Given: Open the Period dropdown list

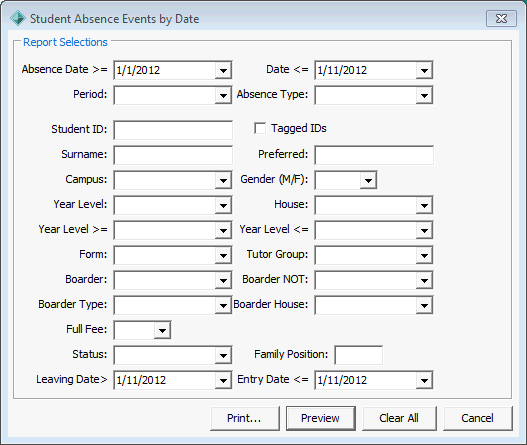Looking at the screenshot, I should pyautogui.click(x=223, y=95).
